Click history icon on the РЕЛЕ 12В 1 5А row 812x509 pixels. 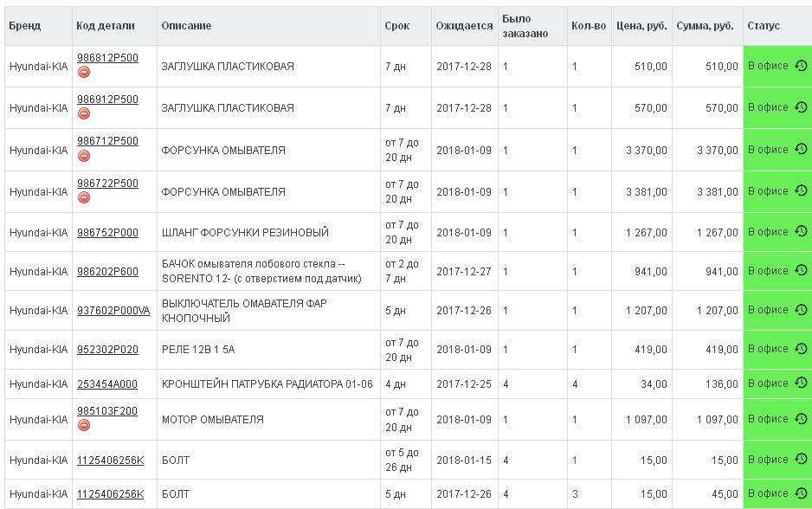[803, 348]
